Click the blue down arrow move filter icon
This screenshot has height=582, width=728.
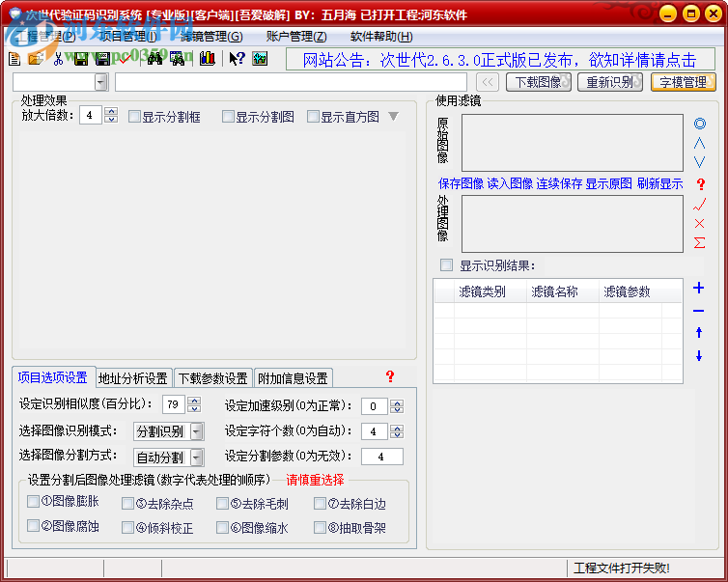coord(699,356)
